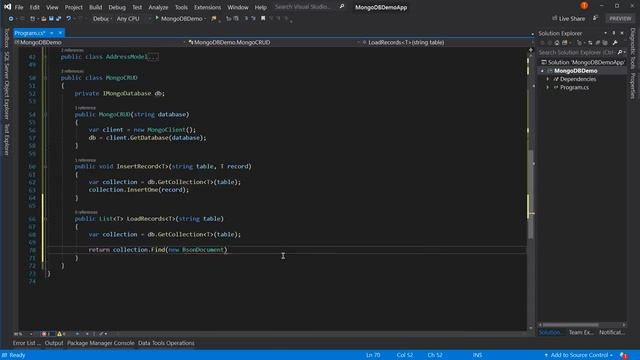Screen dimensions: 640x360
Task: Click the Open File folder icon
Action: [x=44, y=18]
